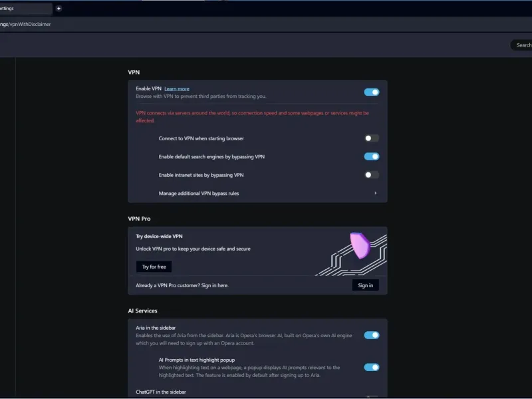Click 'Unlock VPN pro to keep your device safe' text
Viewport: 532px width, 399px height.
point(193,249)
